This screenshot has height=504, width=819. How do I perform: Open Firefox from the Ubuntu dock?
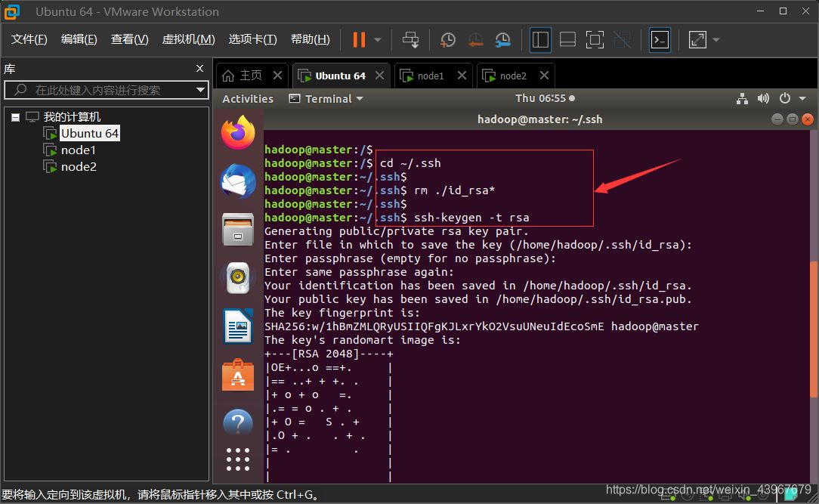pos(238,134)
